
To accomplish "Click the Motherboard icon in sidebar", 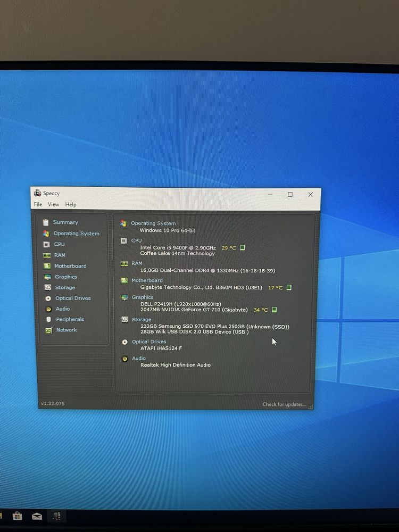I will [x=47, y=266].
